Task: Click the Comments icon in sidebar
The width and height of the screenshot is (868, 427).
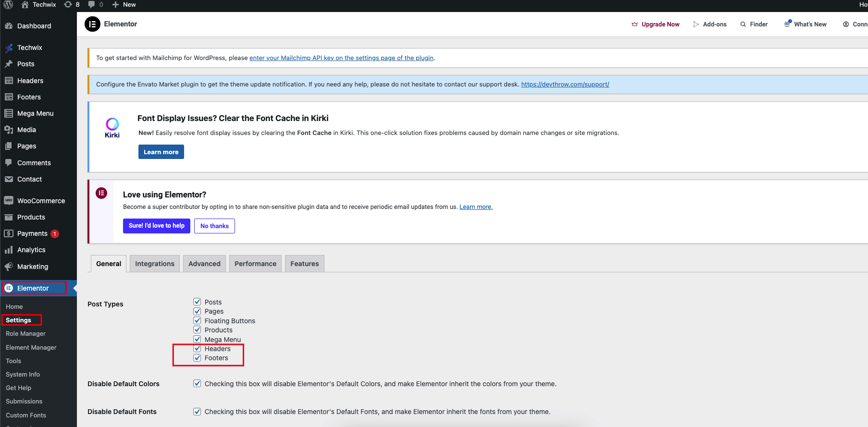Action: pyautogui.click(x=9, y=163)
